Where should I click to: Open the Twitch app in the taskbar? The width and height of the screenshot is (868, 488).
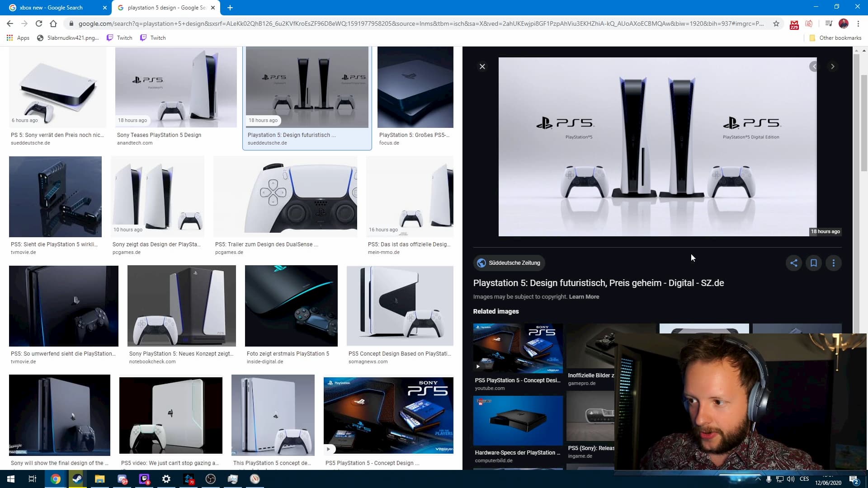coord(144,479)
